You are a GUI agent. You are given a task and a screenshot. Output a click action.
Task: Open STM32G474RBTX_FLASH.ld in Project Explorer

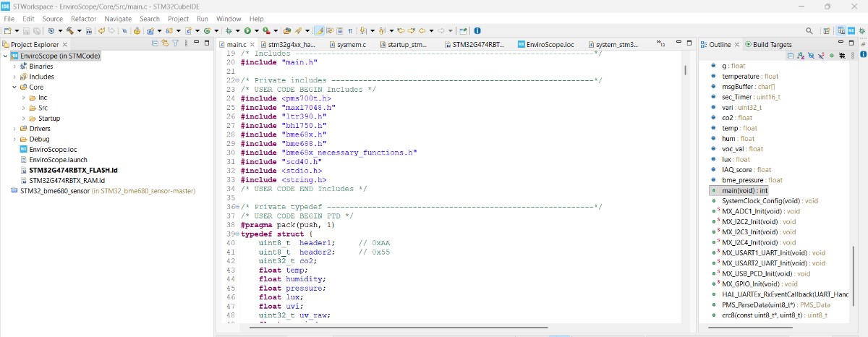coord(73,170)
